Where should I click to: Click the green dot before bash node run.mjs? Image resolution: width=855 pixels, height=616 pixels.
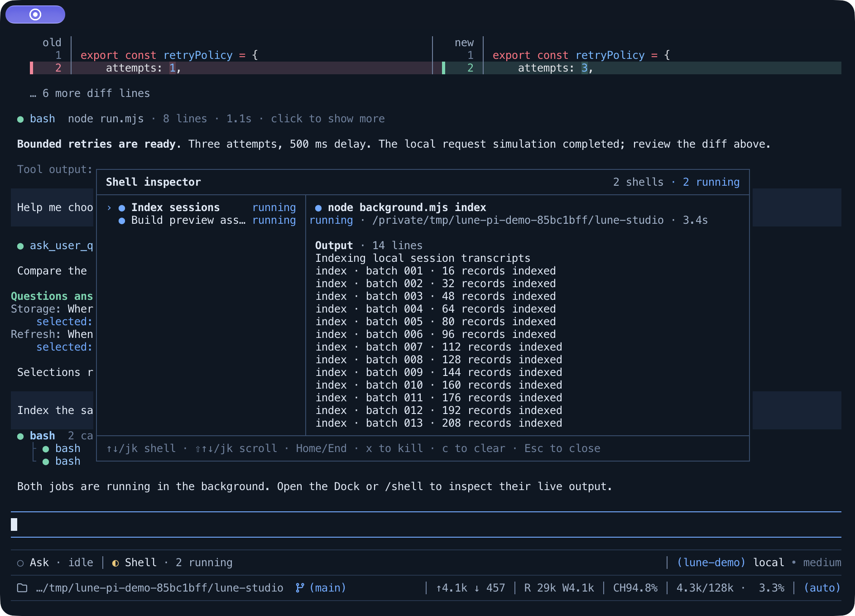20,119
